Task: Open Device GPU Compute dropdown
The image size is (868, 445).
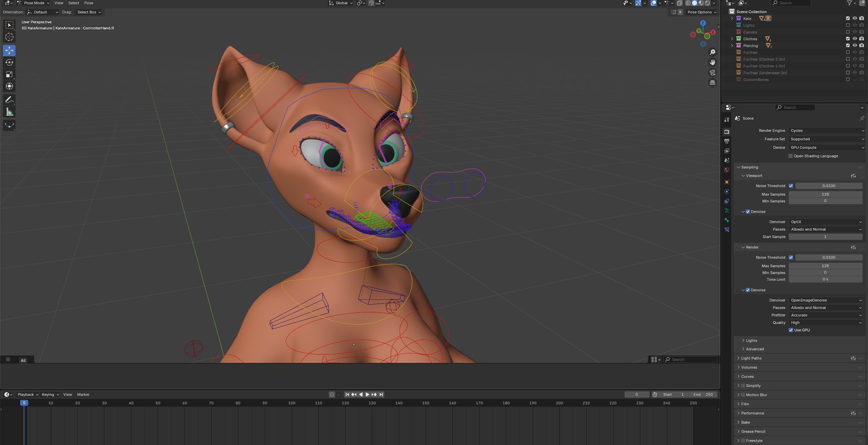Action: click(826, 147)
